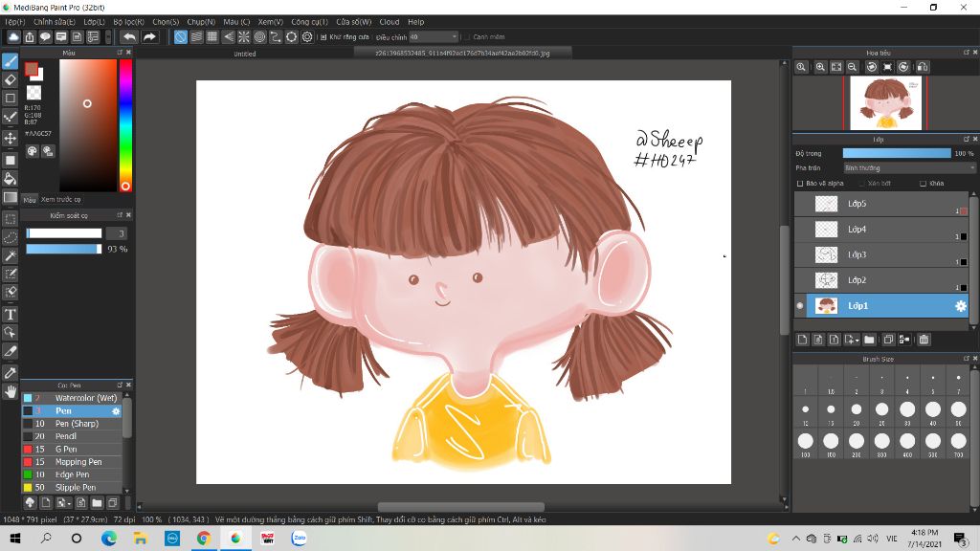
Task: Select the Lớp4 layer
Action: click(881, 230)
